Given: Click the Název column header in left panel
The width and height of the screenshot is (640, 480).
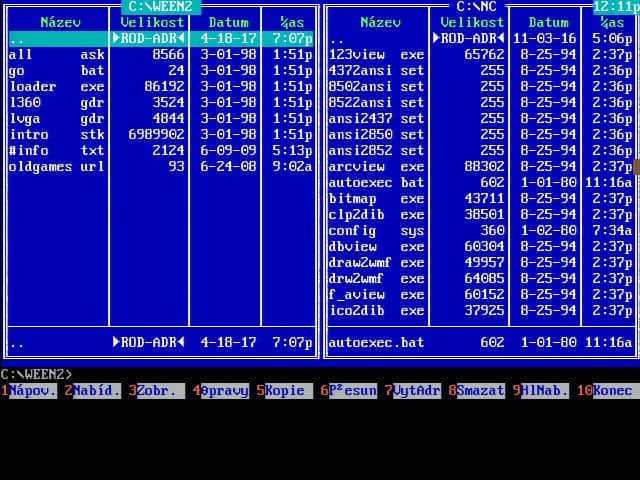Looking at the screenshot, I should pos(60,22).
